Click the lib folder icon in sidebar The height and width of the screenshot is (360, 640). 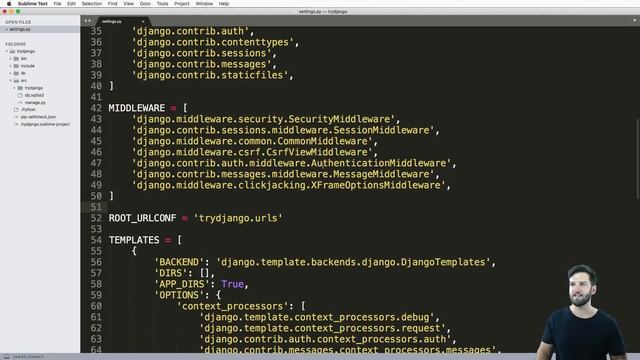point(16,73)
